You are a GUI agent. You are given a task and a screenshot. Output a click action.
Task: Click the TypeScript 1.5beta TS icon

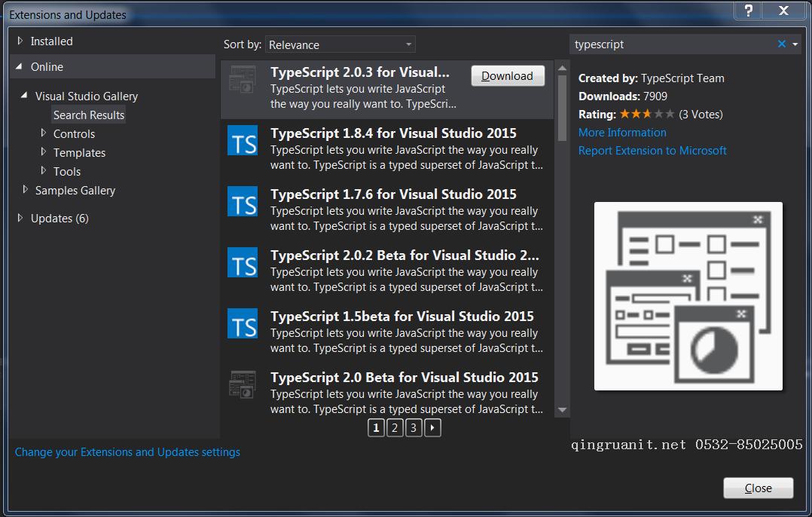[x=243, y=324]
